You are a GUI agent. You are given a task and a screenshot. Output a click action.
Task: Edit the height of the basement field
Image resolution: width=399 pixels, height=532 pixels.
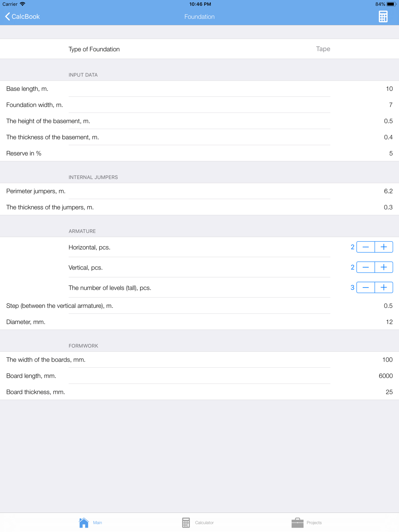point(199,121)
